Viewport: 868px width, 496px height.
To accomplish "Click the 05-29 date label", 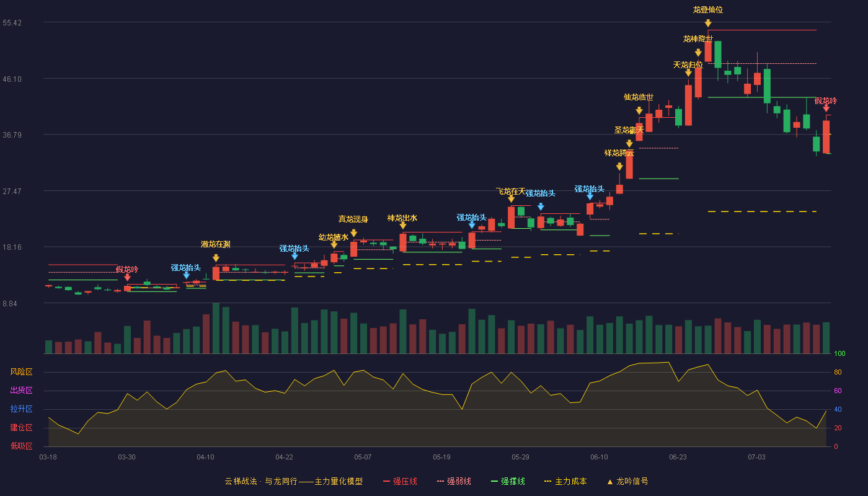I will pyautogui.click(x=520, y=457).
